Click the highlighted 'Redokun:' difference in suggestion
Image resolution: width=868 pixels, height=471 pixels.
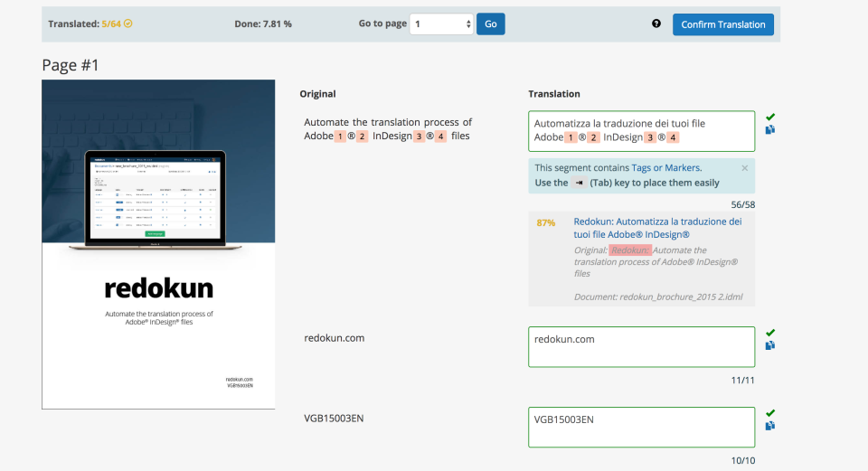tap(630, 250)
